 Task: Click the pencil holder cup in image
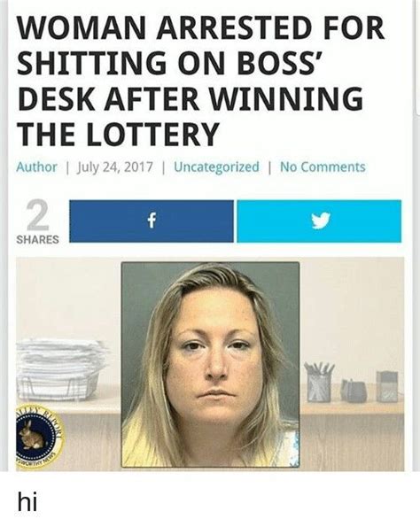click(x=318, y=382)
